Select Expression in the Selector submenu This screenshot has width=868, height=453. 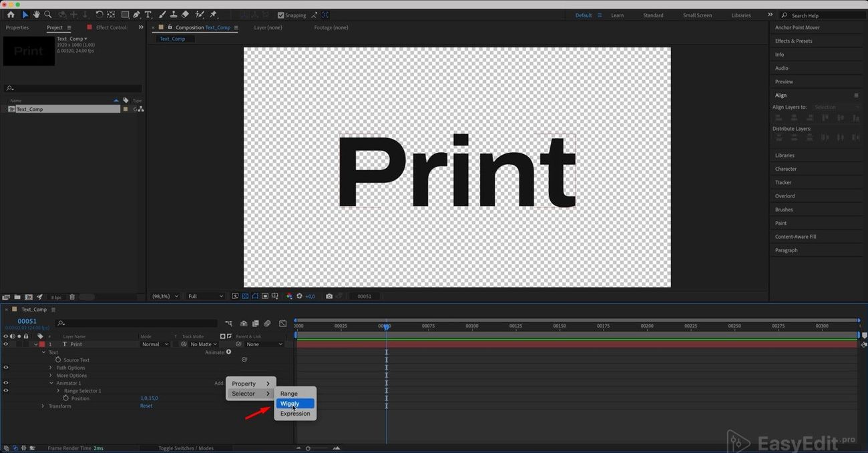click(x=295, y=414)
